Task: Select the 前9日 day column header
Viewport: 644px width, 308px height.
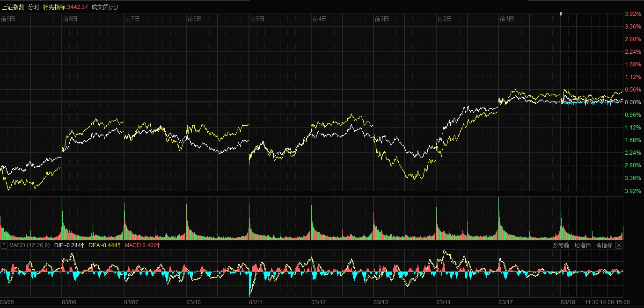Action: click(8, 19)
